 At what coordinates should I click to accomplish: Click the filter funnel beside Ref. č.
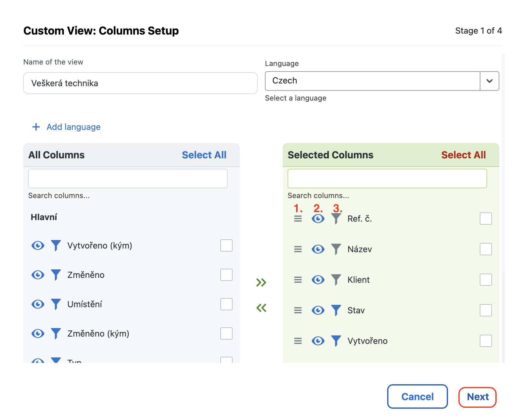(x=336, y=219)
